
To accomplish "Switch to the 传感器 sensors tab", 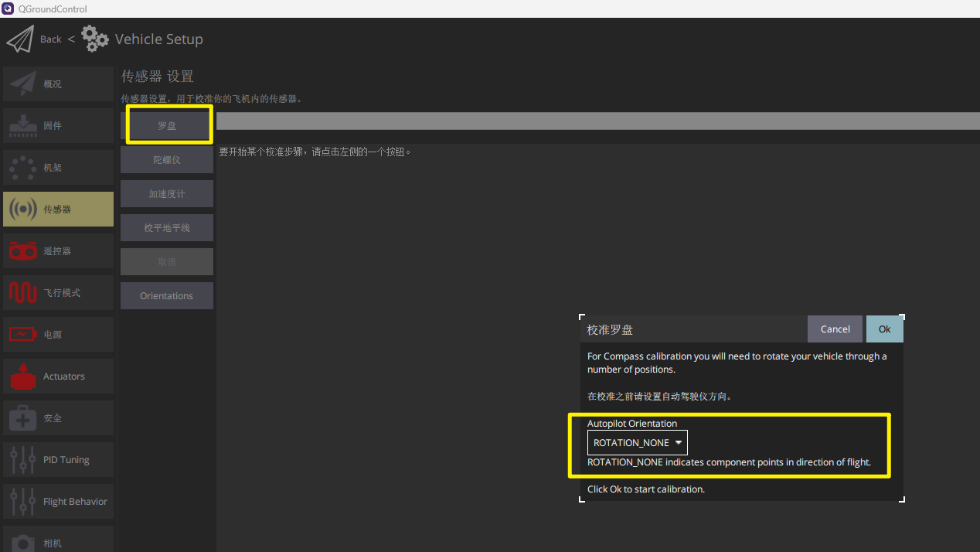I will tap(58, 210).
